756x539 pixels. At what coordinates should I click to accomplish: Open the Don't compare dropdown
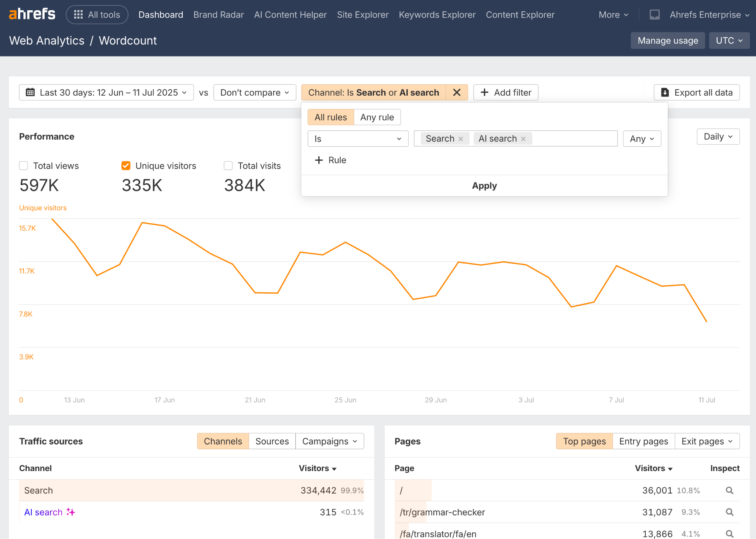[x=254, y=92]
